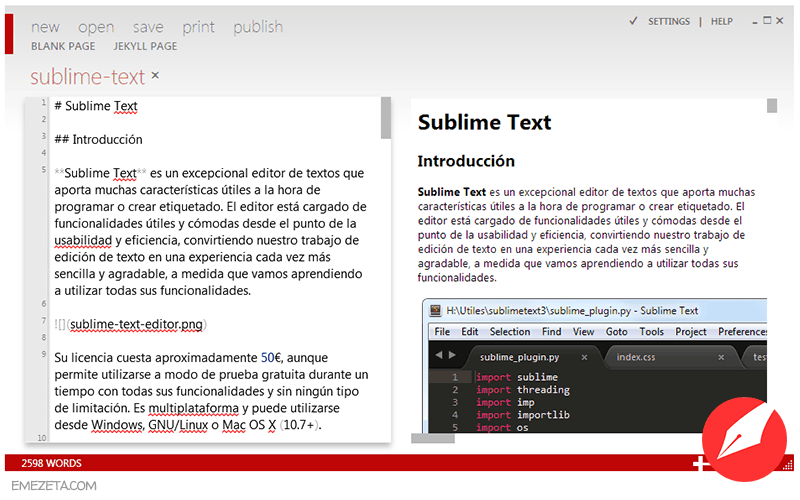The image size is (800, 500).
Task: Click the blue '50' value in editor
Action: [x=267, y=358]
